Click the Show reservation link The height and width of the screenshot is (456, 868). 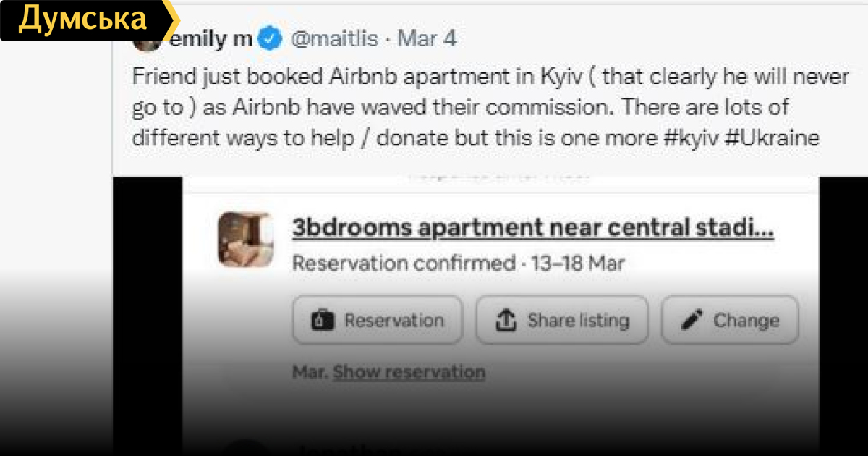(409, 372)
